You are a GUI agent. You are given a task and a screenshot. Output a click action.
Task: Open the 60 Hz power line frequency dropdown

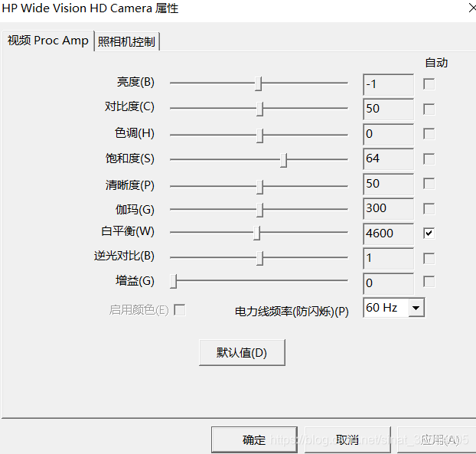(x=416, y=308)
